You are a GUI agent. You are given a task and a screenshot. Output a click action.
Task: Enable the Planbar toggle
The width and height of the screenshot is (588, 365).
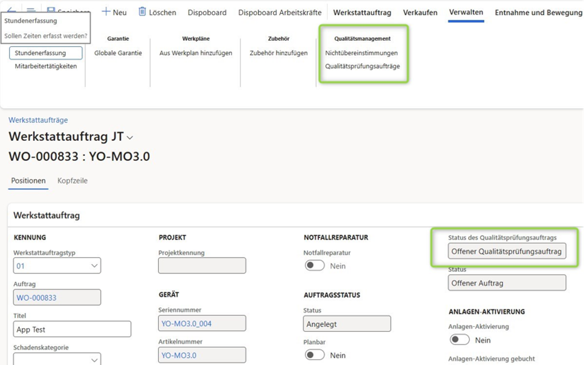[x=315, y=355]
